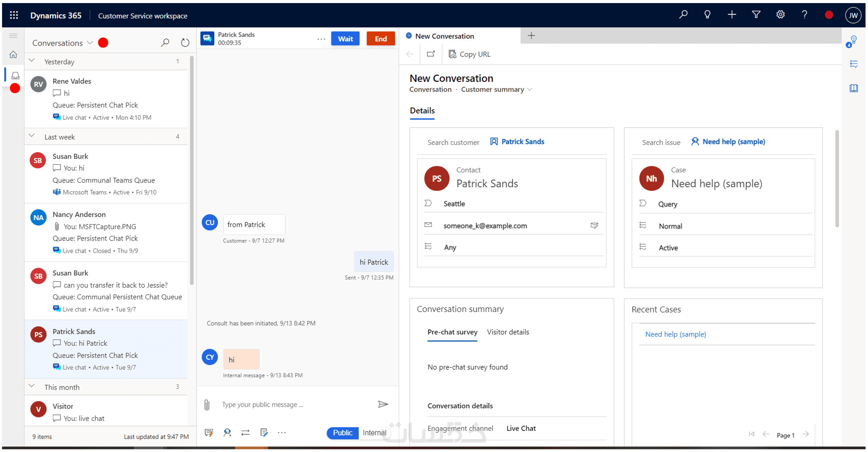The width and height of the screenshot is (868, 452).
Task: Open the Visitor conversation item
Action: (x=106, y=411)
